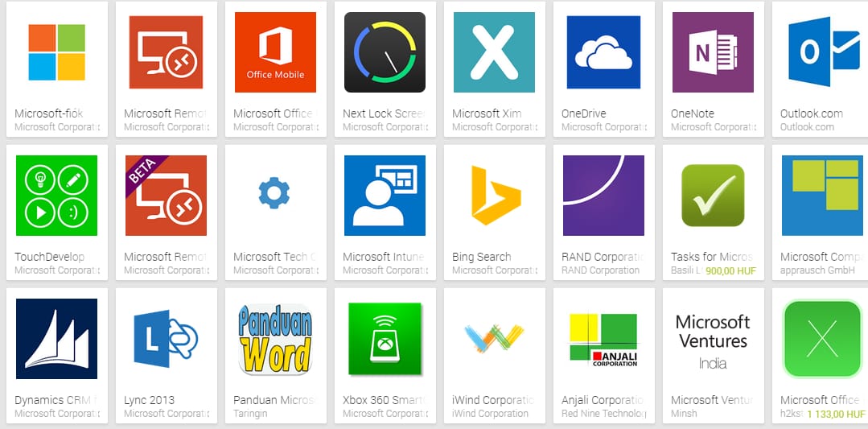The height and width of the screenshot is (429, 868).
Task: Open the purple RAND Corporation icon
Action: tap(603, 196)
